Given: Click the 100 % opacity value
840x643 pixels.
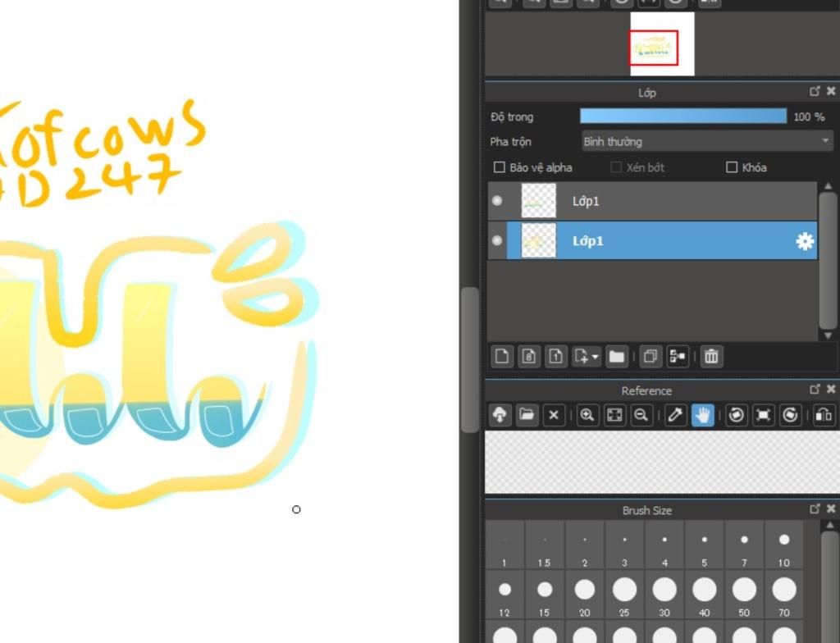Looking at the screenshot, I should (x=809, y=116).
